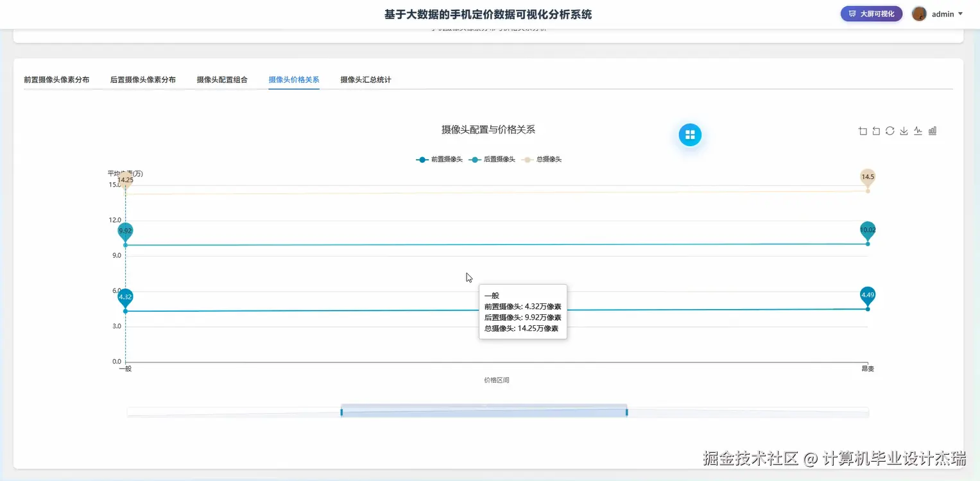980x481 pixels.
Task: Expand the admin dropdown arrow at top right
Action: click(960, 13)
